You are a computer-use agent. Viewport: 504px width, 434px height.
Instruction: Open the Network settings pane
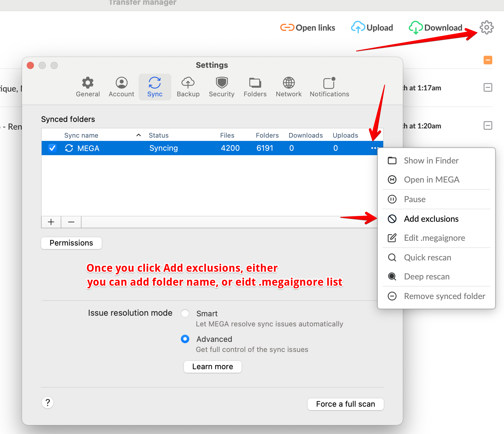[289, 87]
